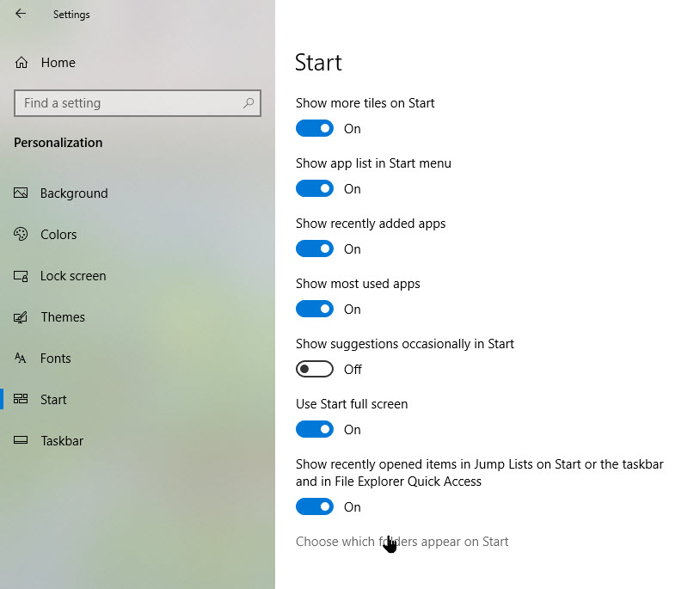This screenshot has height=589, width=700.
Task: Click the Find a setting search box
Action: (129, 102)
